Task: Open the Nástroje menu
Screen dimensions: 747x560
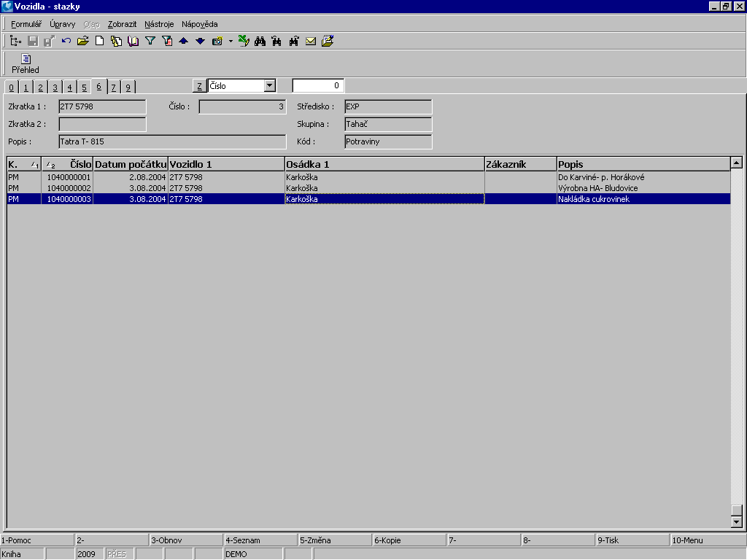Action: [159, 24]
